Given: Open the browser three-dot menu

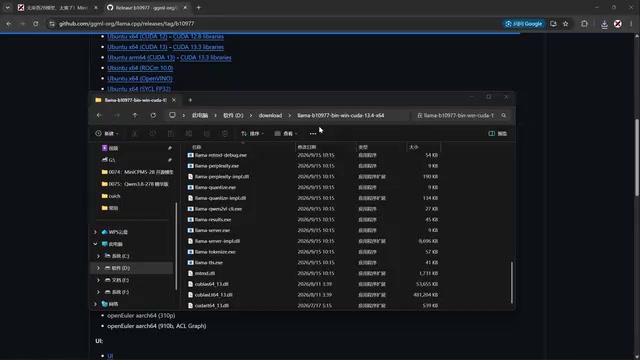Looking at the screenshot, I should tap(631, 24).
